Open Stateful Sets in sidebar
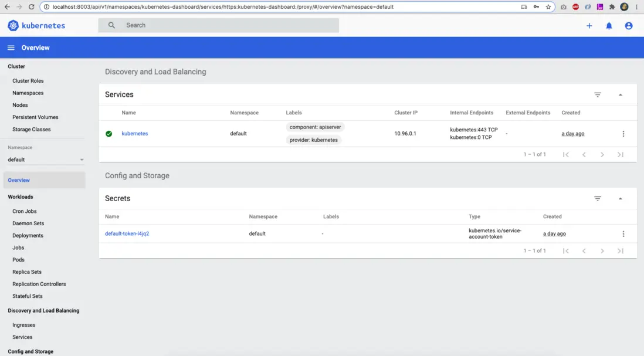 (28, 296)
